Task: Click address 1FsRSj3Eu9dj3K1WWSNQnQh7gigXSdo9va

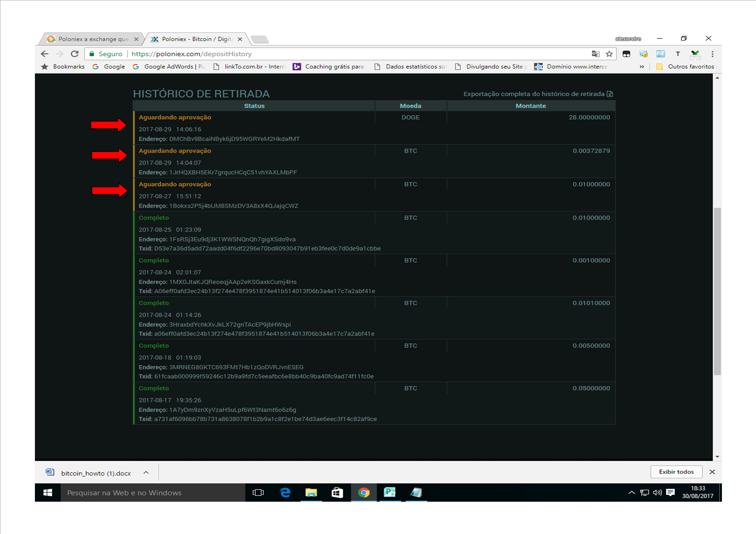Action: click(232, 239)
